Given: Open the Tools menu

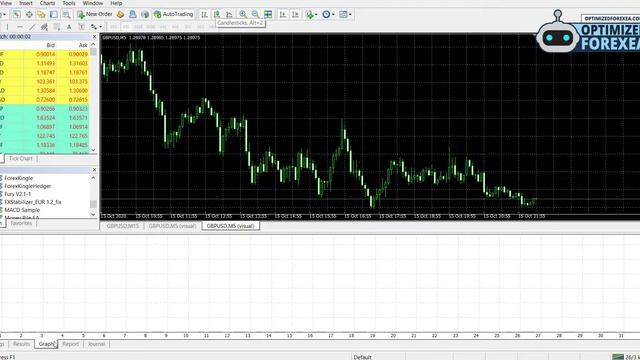Looking at the screenshot, I should pyautogui.click(x=69, y=3).
